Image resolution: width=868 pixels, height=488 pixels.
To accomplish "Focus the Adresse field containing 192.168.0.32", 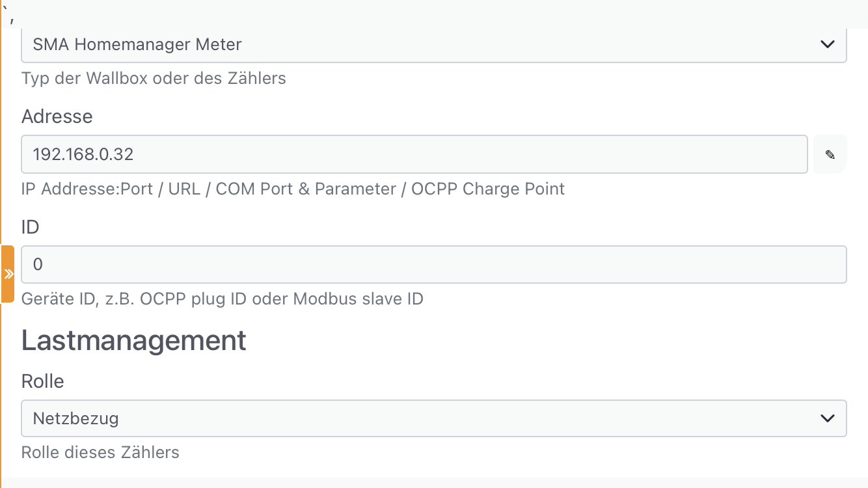I will (x=414, y=154).
